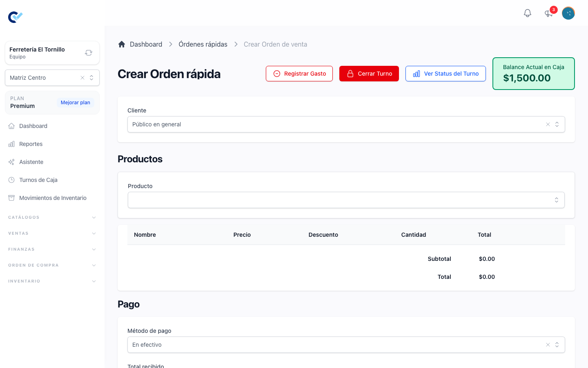Expand the Catálogos section
The width and height of the screenshot is (588, 368).
point(52,218)
